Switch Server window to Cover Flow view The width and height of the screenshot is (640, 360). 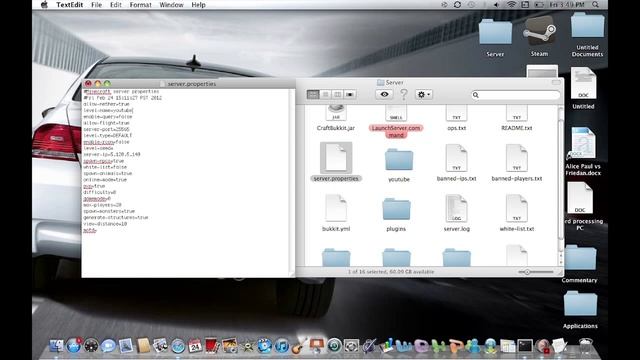[350, 94]
